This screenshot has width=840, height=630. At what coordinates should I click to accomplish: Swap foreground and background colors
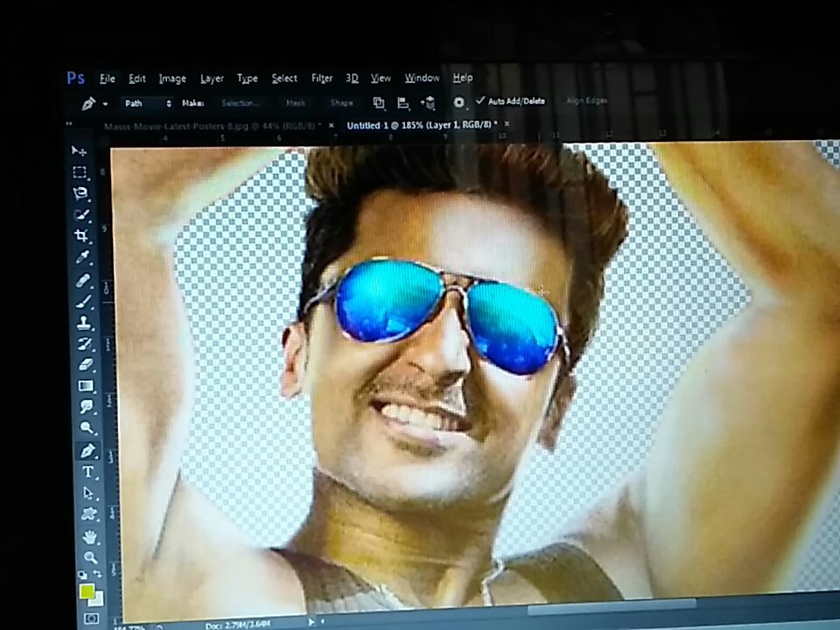[98, 574]
